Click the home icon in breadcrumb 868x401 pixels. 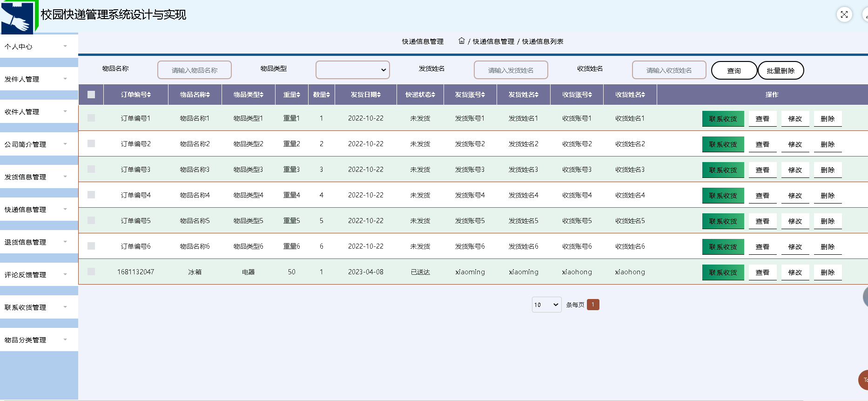(x=461, y=41)
